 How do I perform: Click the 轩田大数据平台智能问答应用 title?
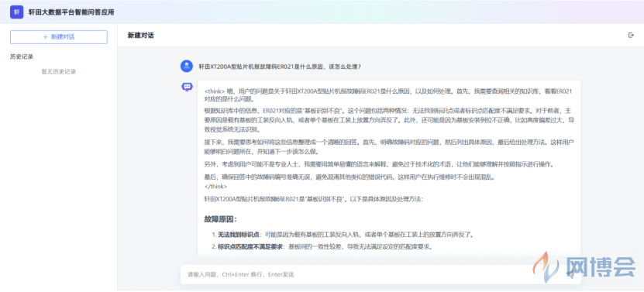pos(71,12)
